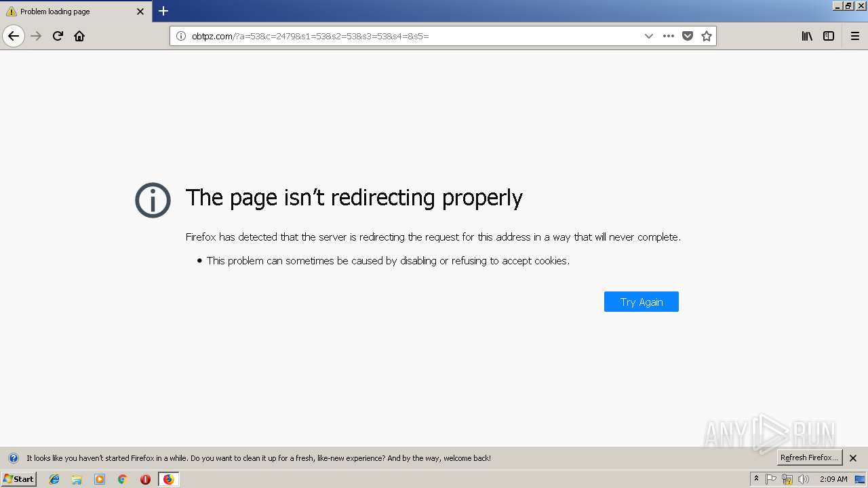868x488 pixels.
Task: Open the volume speaker tray icon
Action: click(x=804, y=479)
